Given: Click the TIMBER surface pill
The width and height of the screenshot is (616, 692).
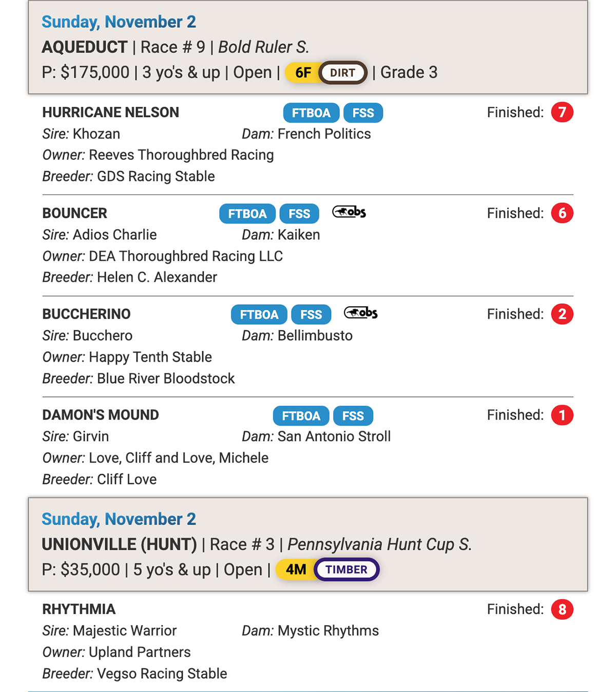Looking at the screenshot, I should tap(346, 570).
